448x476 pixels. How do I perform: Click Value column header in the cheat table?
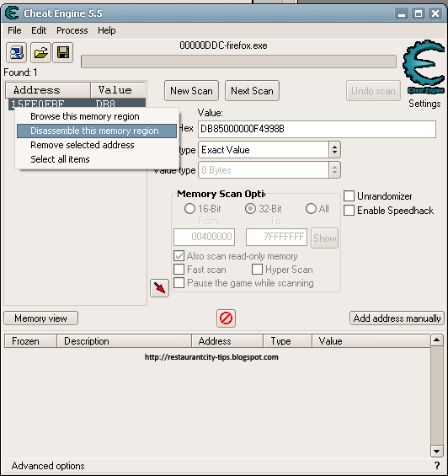371,341
